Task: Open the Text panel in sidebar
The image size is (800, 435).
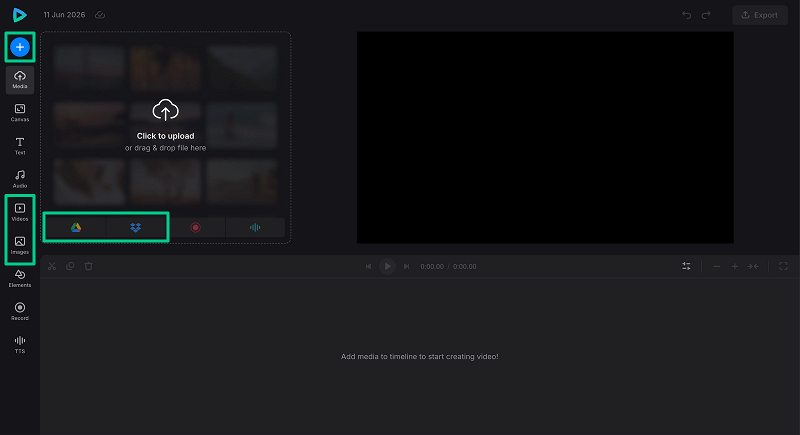Action: coord(20,146)
